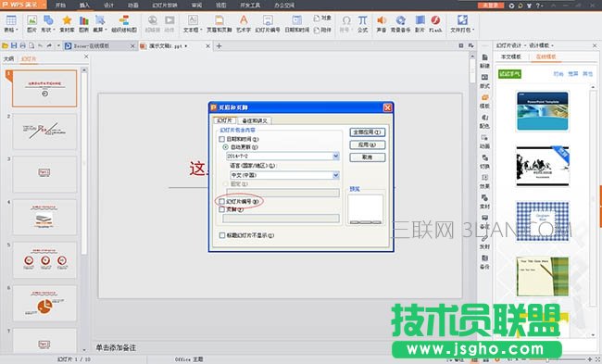Open the View ribbon tab
The height and width of the screenshot is (364, 602).
(x=220, y=5)
